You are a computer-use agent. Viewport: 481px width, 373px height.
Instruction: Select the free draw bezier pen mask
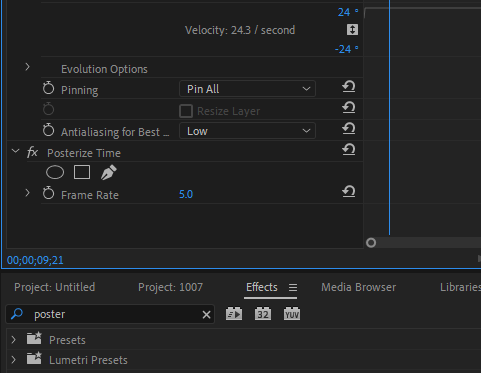(108, 172)
